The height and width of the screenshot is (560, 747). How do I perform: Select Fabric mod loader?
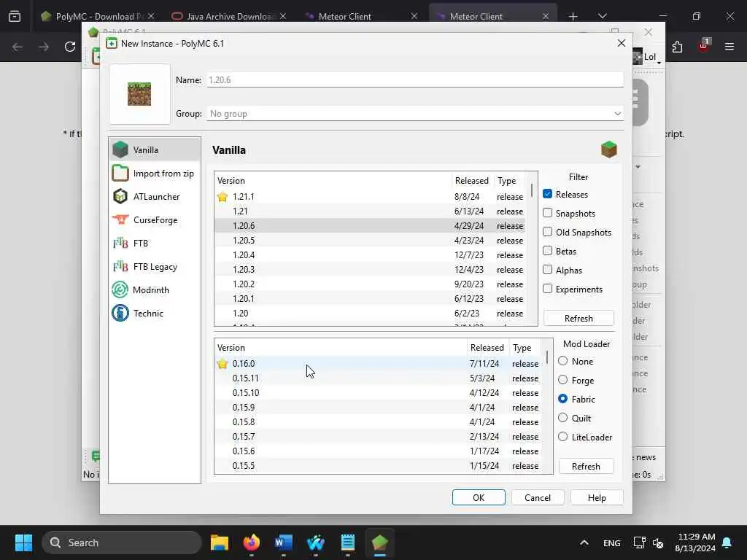(562, 399)
